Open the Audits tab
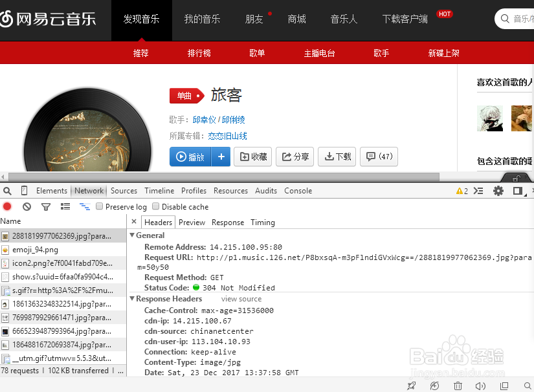534x392 pixels. point(266,191)
